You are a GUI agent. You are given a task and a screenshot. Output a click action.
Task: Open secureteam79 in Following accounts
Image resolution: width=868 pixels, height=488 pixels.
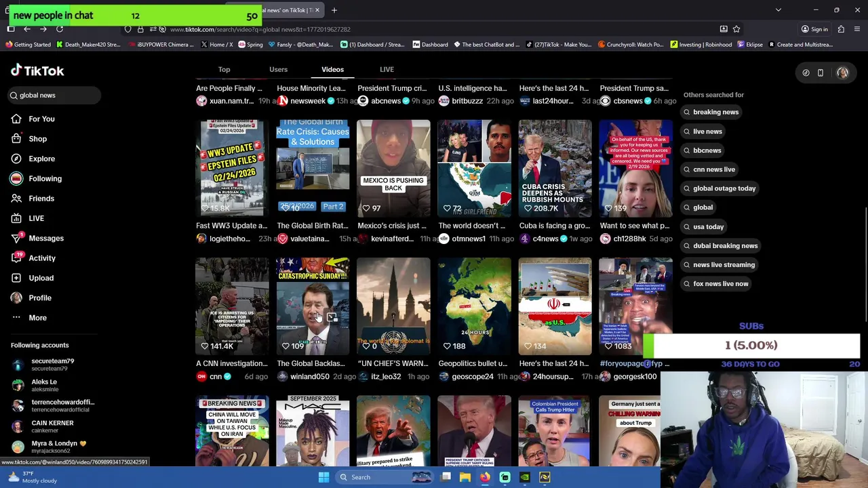click(52, 365)
